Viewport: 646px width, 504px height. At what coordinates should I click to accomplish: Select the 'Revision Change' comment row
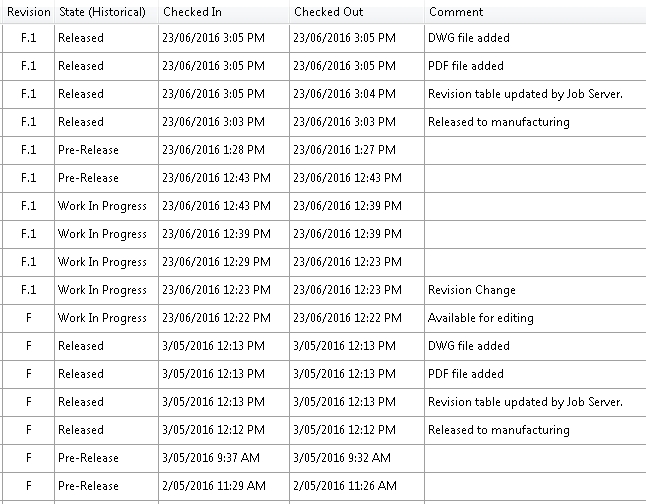point(324,290)
